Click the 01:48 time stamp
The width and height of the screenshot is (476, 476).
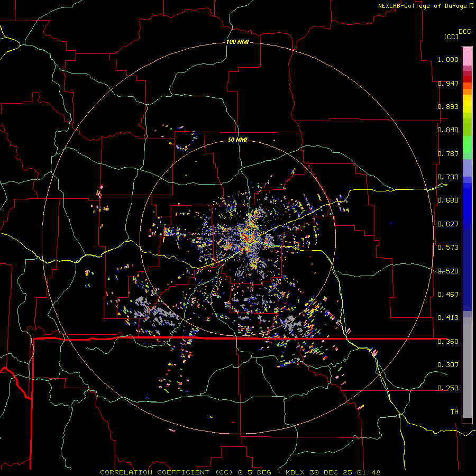[x=369, y=472]
